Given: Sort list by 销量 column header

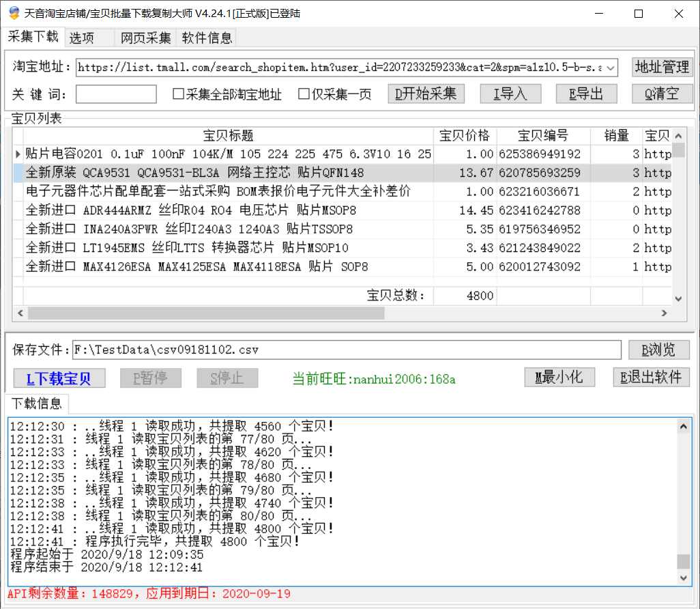Looking at the screenshot, I should coord(616,136).
